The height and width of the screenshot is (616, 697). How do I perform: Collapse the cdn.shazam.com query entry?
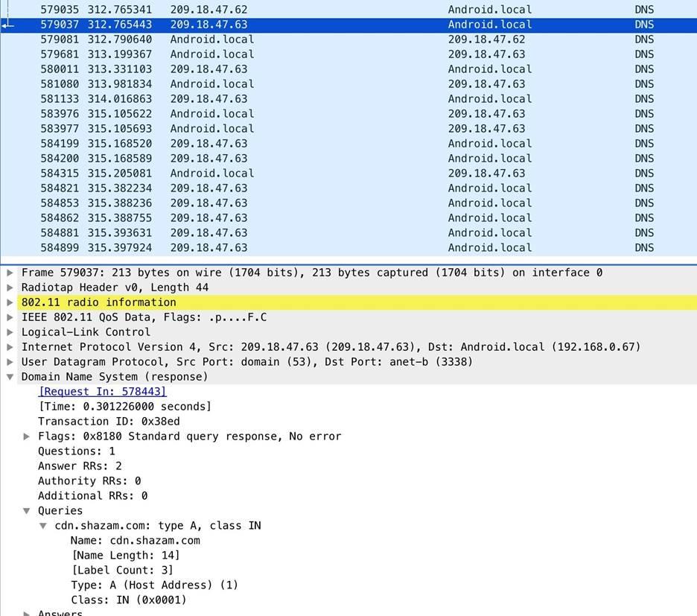[43, 526]
